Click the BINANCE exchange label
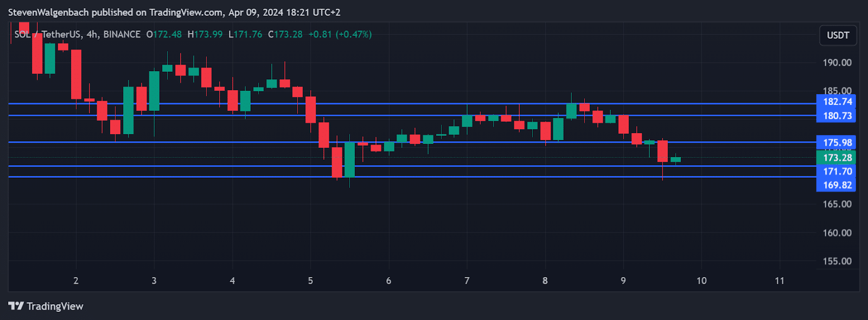The width and height of the screenshot is (868, 320). (122, 34)
